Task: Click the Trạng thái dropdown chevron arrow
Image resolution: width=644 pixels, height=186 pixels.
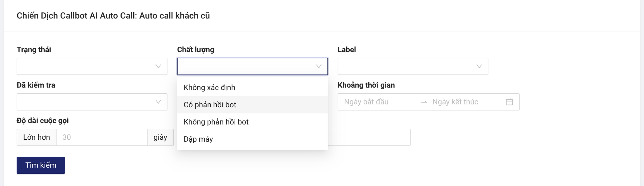Action: (158, 66)
